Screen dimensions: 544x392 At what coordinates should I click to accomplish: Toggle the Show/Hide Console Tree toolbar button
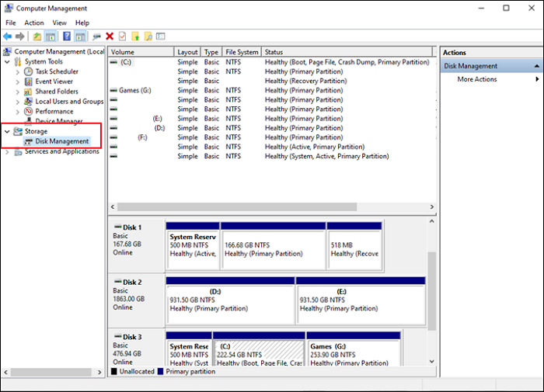pos(51,36)
